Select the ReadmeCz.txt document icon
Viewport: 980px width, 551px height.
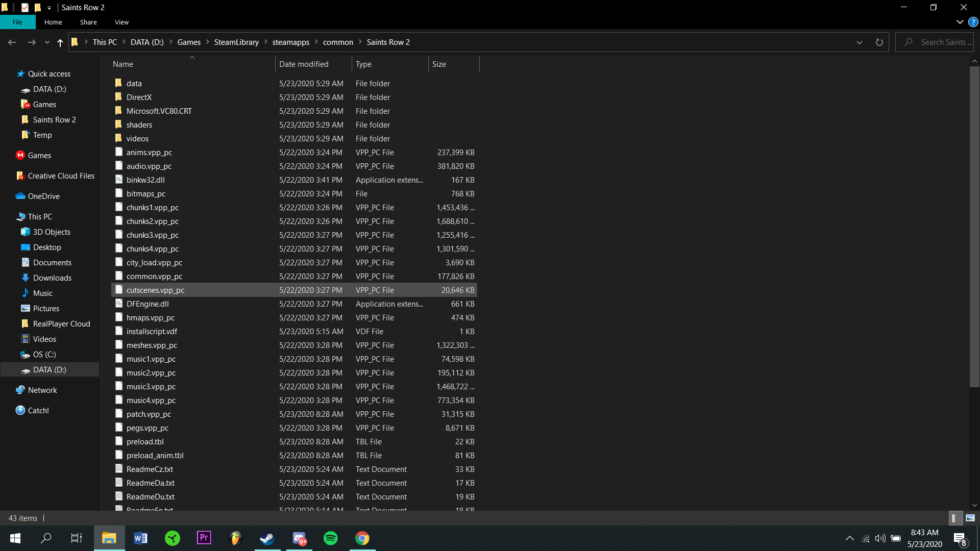click(118, 468)
